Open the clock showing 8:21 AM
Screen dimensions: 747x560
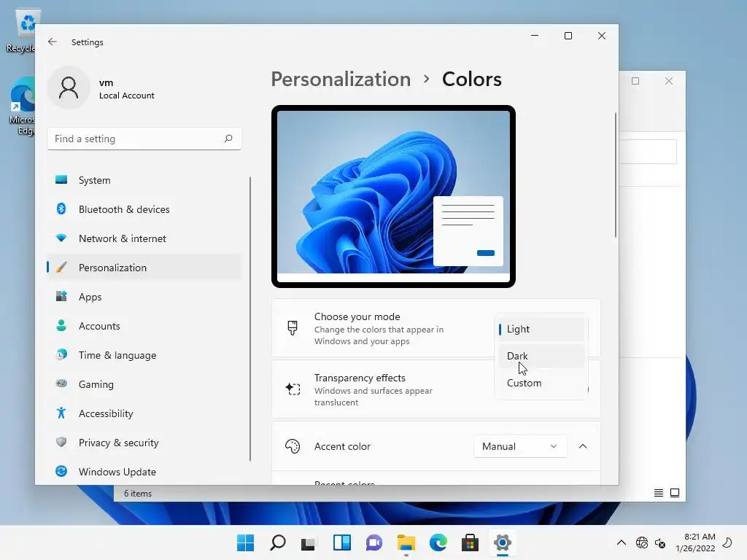click(x=695, y=542)
